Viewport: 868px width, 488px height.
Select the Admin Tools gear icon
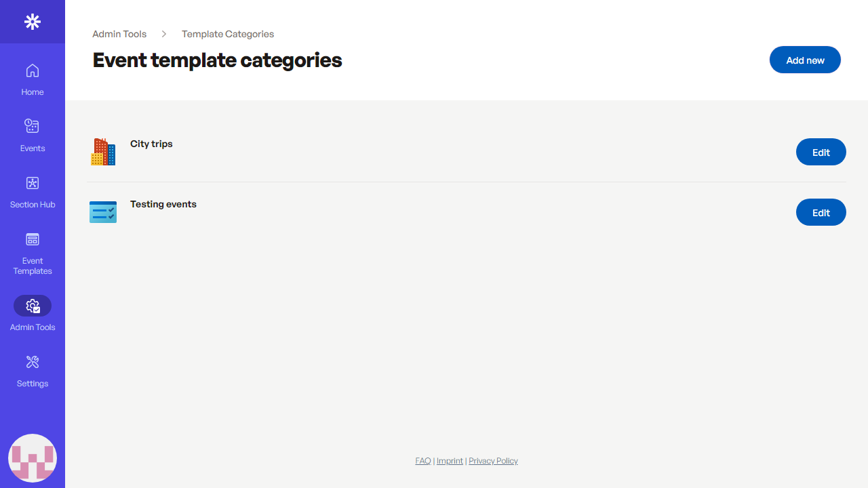pyautogui.click(x=33, y=306)
